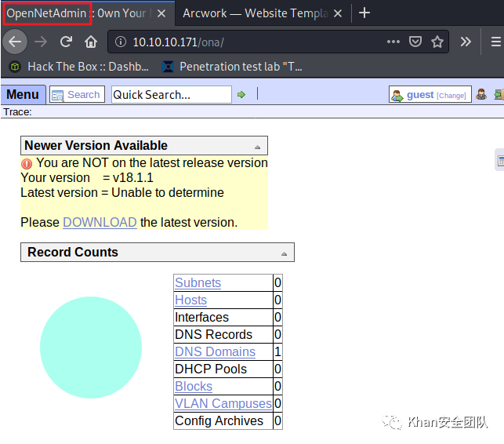
Task: Click the browser forward arrow
Action: 41,42
